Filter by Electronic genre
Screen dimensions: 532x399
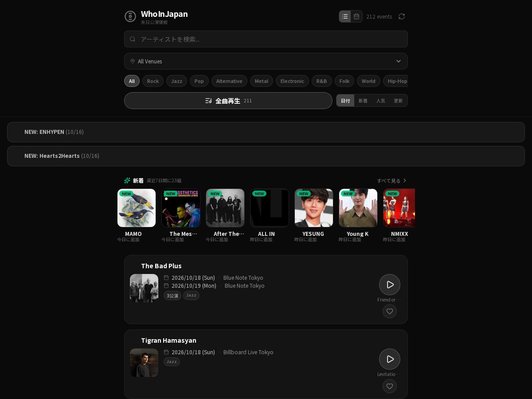click(x=292, y=81)
